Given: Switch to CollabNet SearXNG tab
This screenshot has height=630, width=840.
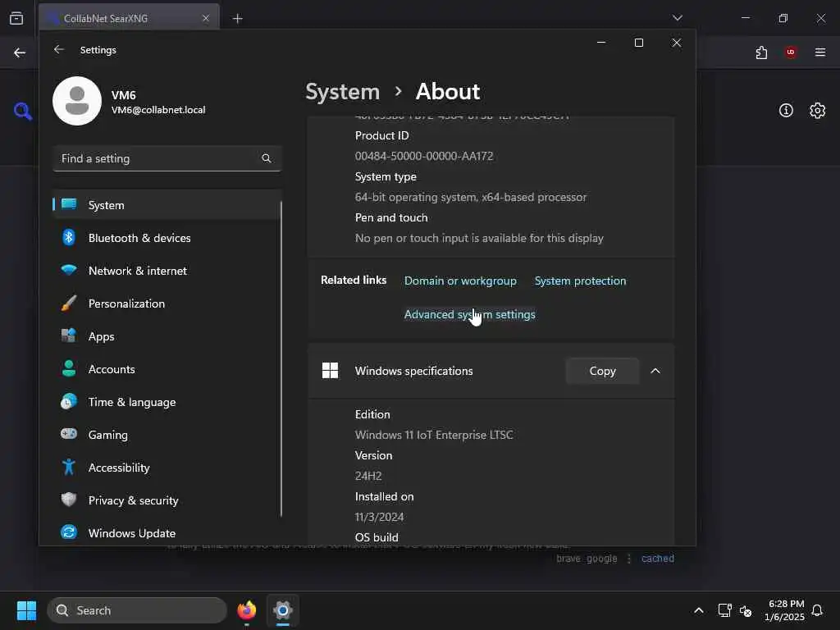Looking at the screenshot, I should pyautogui.click(x=129, y=18).
